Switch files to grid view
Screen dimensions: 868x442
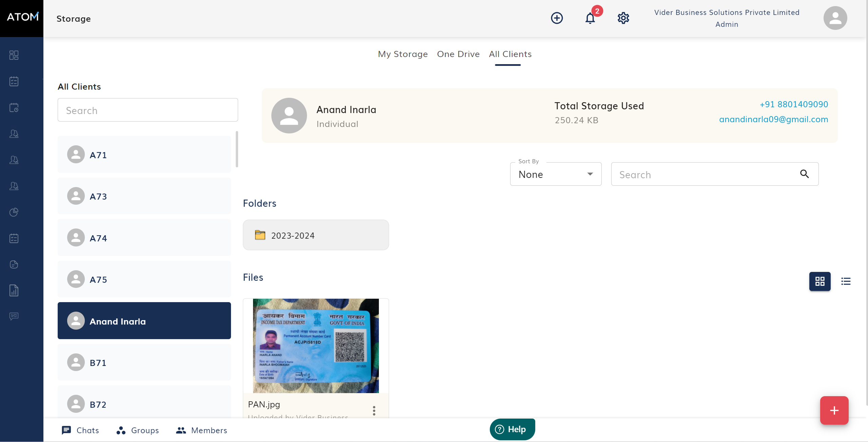pos(819,281)
